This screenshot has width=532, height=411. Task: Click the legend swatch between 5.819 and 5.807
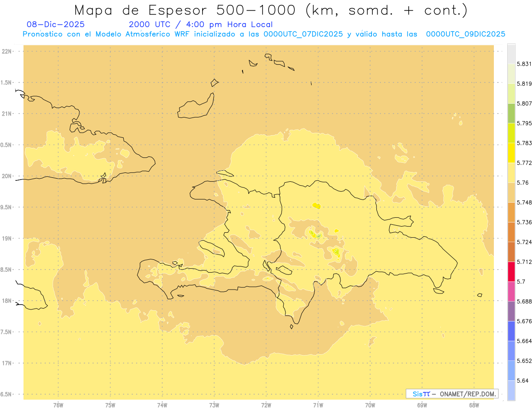tap(511, 93)
